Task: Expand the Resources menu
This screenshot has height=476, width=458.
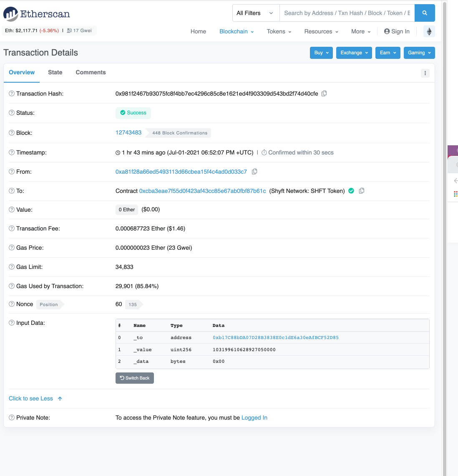Action: [321, 32]
